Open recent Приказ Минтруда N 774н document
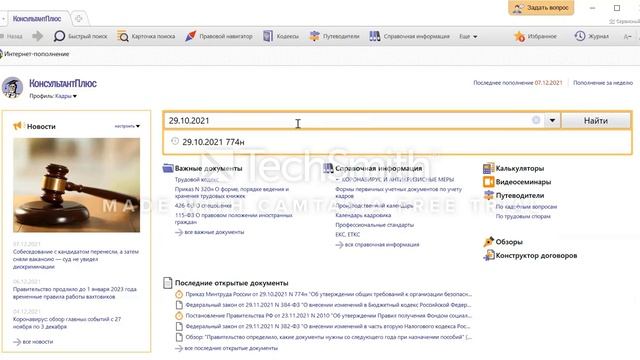640x360 pixels. [x=329, y=294]
